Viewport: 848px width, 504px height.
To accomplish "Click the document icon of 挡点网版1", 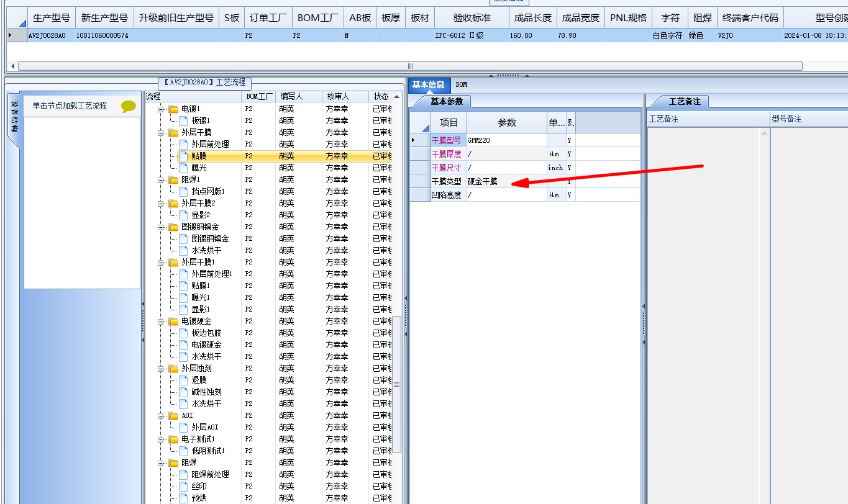I will [183, 191].
